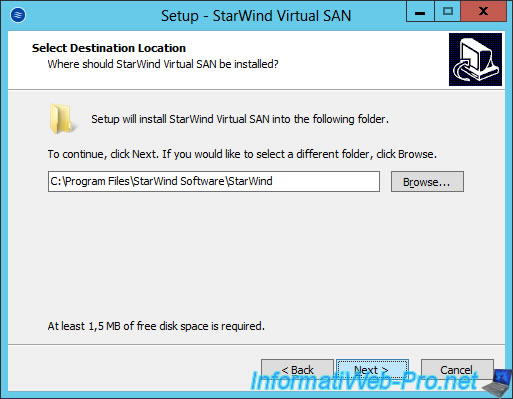Viewport: 513px width, 399px height.
Task: Close the StarWind Virtual SAN setup window
Action: 483,12
